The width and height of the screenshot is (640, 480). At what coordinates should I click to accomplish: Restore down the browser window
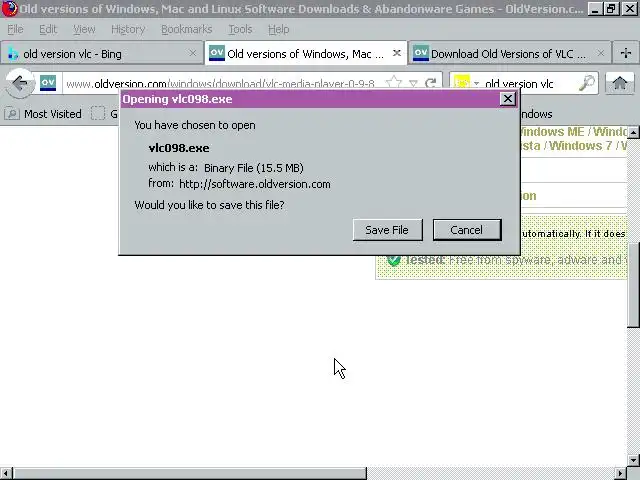(611, 9)
